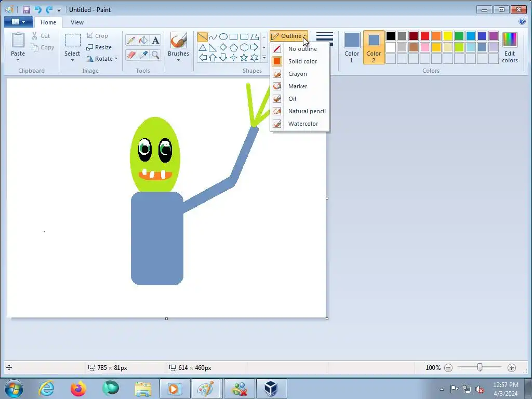532x399 pixels.
Task: Expand the Customize Quick Access Toolbar arrow
Action: pyautogui.click(x=59, y=10)
